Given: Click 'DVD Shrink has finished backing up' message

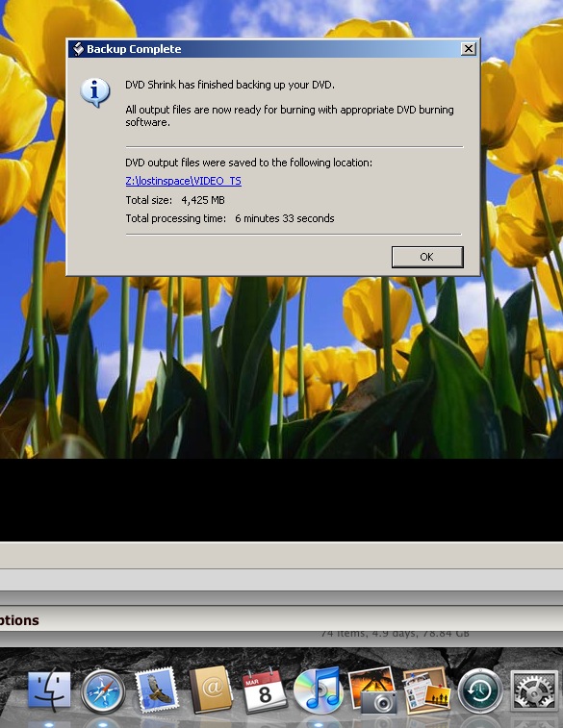Looking at the screenshot, I should pos(230,85).
